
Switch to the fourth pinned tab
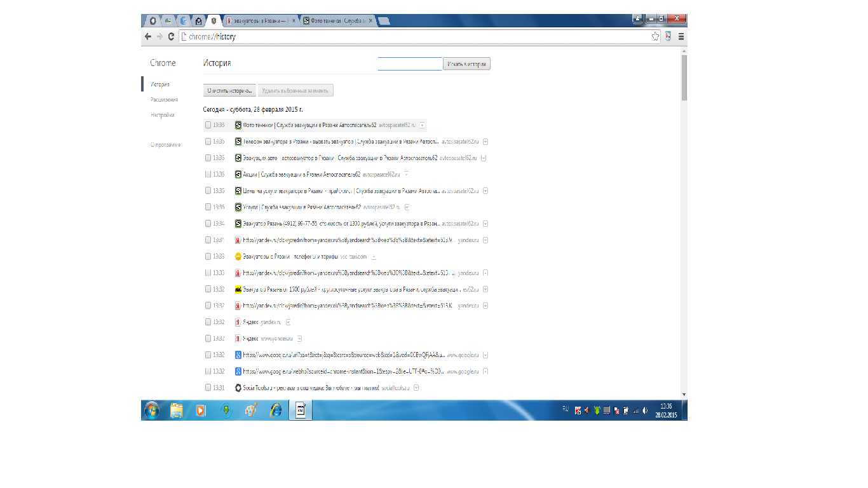[x=200, y=21]
